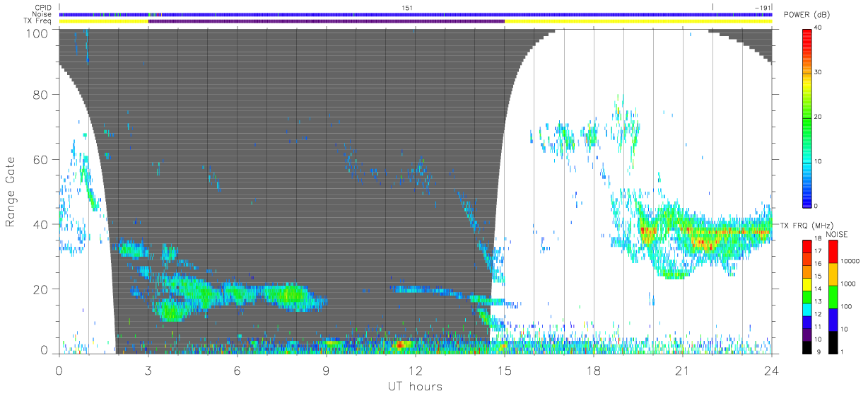This screenshot has width=868, height=401.
Task: Select the 60 tick on the Range Gate axis
Action: point(42,159)
